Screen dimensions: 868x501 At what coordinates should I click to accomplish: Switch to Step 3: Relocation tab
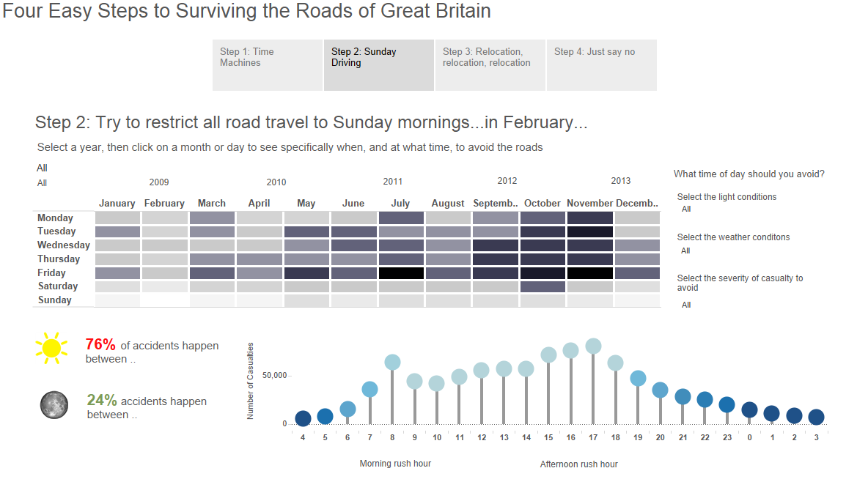pos(490,64)
